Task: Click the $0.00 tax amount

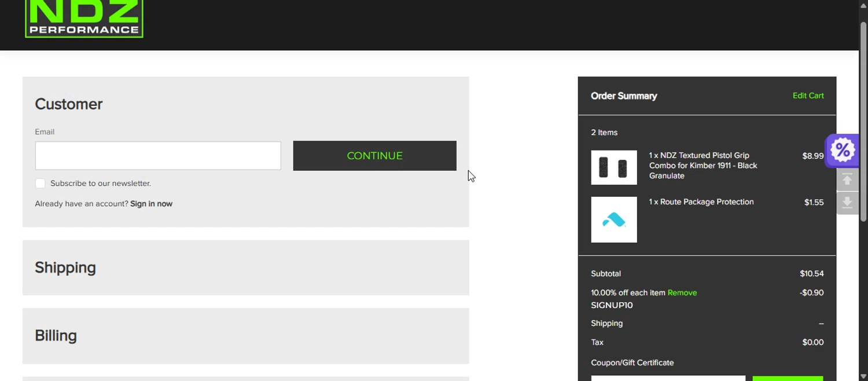Action: tap(813, 342)
